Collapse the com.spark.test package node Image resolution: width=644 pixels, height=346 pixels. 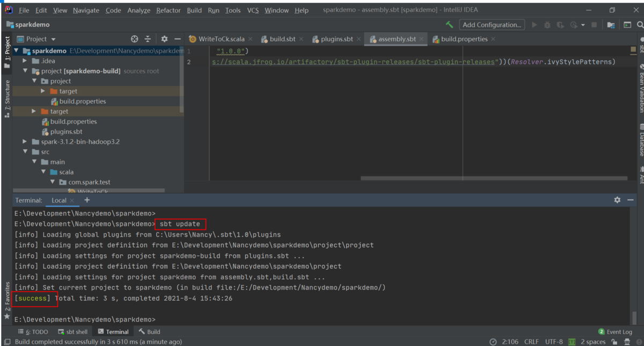53,182
